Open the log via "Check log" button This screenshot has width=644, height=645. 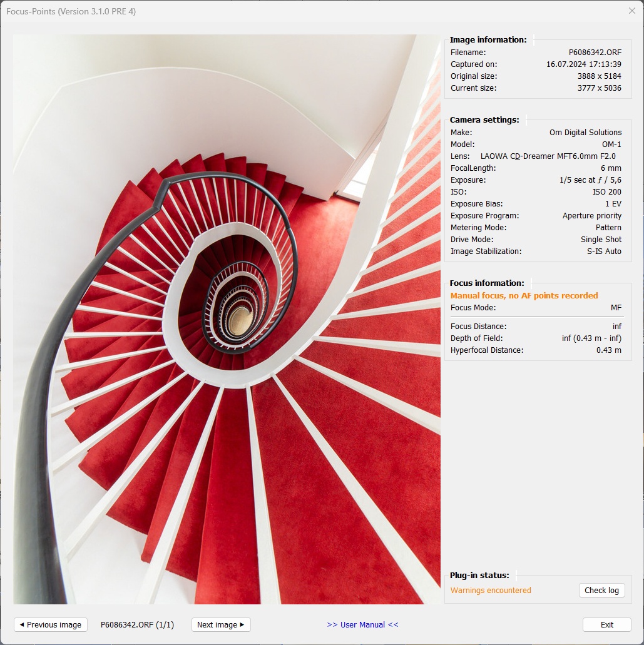pos(601,590)
